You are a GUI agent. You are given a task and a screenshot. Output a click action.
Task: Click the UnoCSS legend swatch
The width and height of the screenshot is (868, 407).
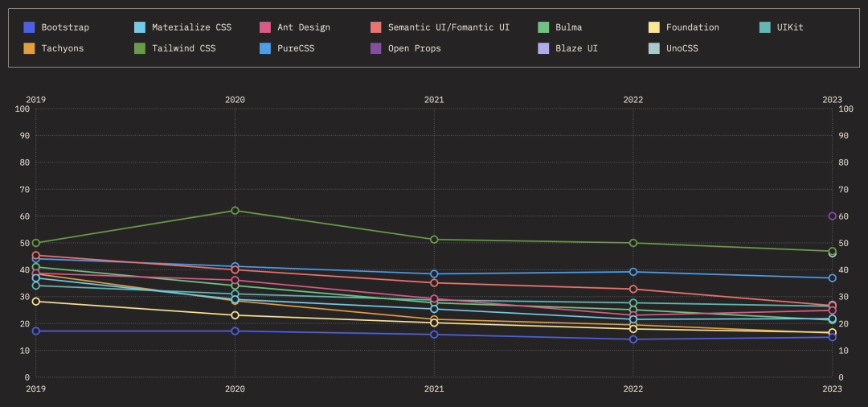pos(655,48)
